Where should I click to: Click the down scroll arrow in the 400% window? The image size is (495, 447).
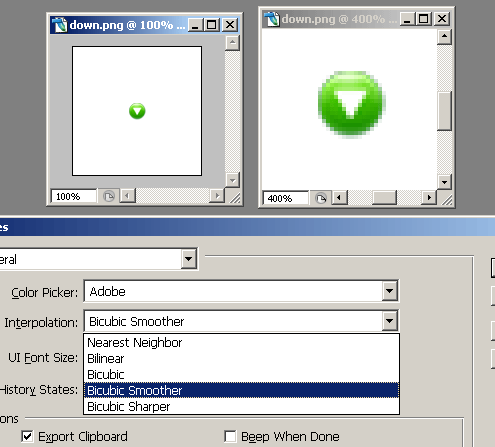click(444, 182)
